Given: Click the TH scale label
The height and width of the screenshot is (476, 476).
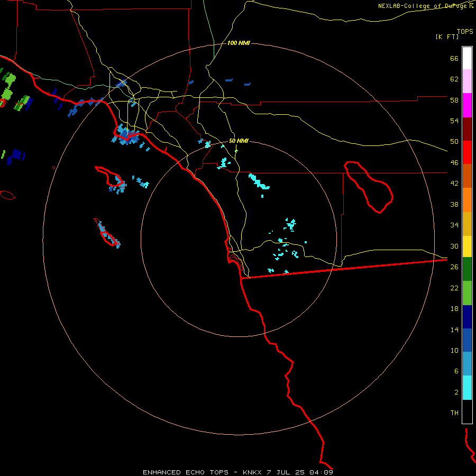Looking at the screenshot, I should pyautogui.click(x=454, y=413).
